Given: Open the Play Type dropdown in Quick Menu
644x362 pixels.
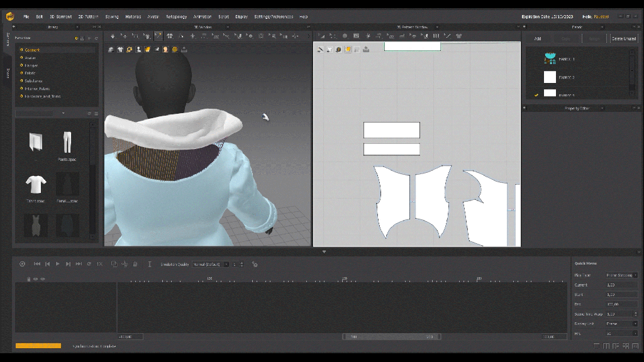Looking at the screenshot, I should pos(621,275).
